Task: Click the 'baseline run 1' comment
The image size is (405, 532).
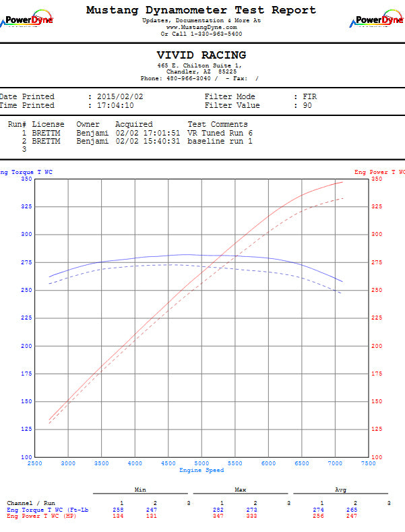Action: (x=220, y=141)
